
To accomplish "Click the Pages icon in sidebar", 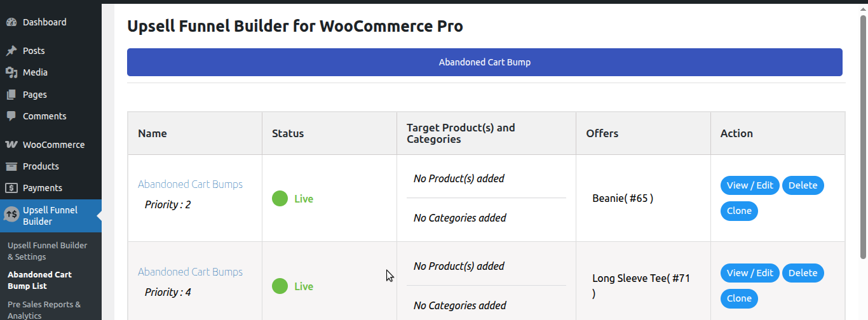I will (x=11, y=95).
